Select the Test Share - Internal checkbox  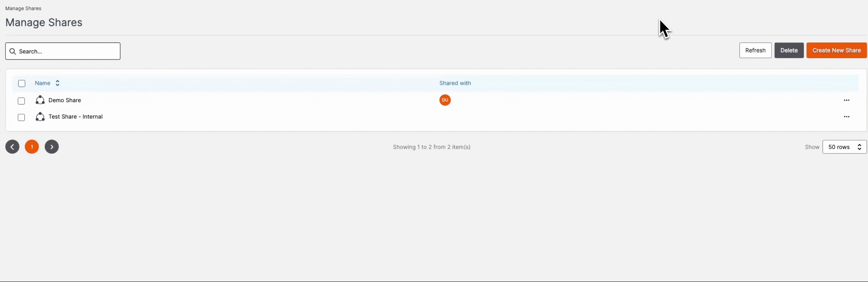pos(21,117)
